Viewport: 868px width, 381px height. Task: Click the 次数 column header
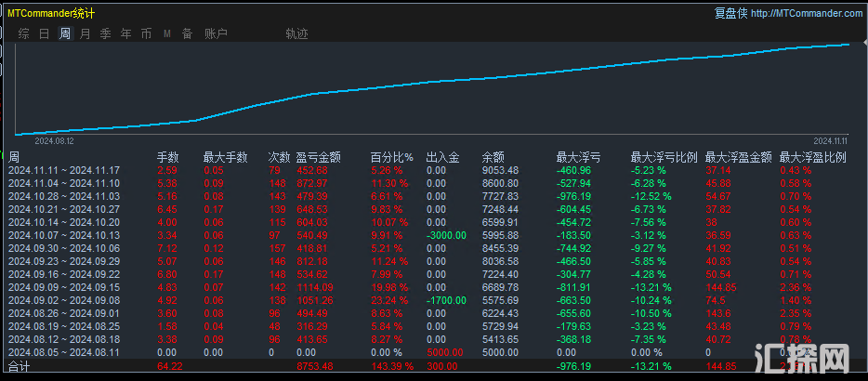[280, 157]
